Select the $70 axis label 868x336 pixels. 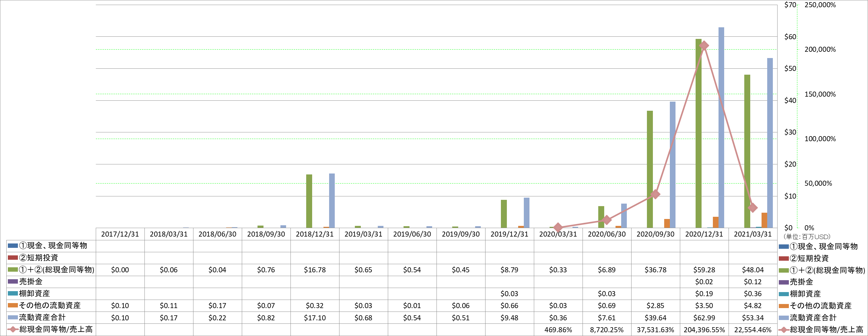click(x=790, y=5)
